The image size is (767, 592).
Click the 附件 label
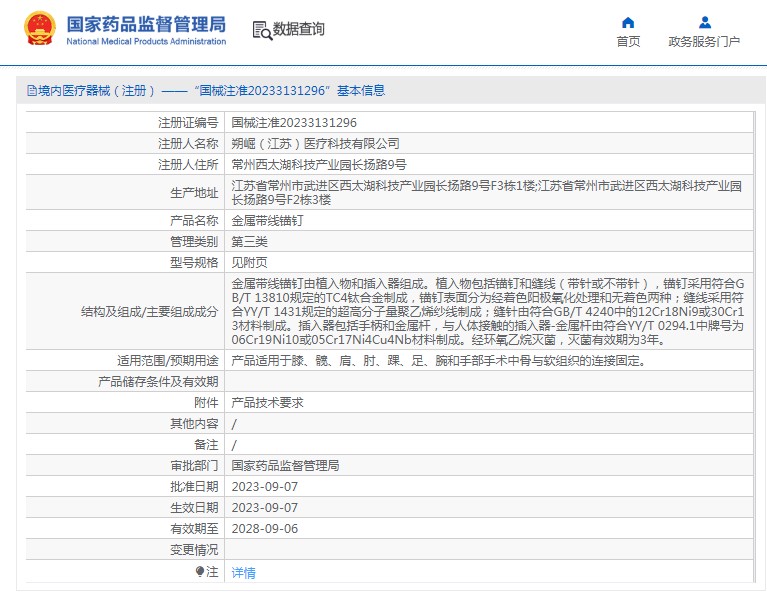(206, 403)
